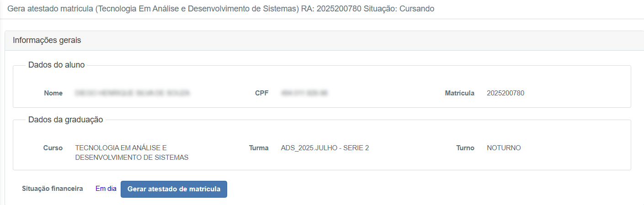Select the Dados do aluno section title
Viewport: 644px width, 205px height.
(x=56, y=65)
